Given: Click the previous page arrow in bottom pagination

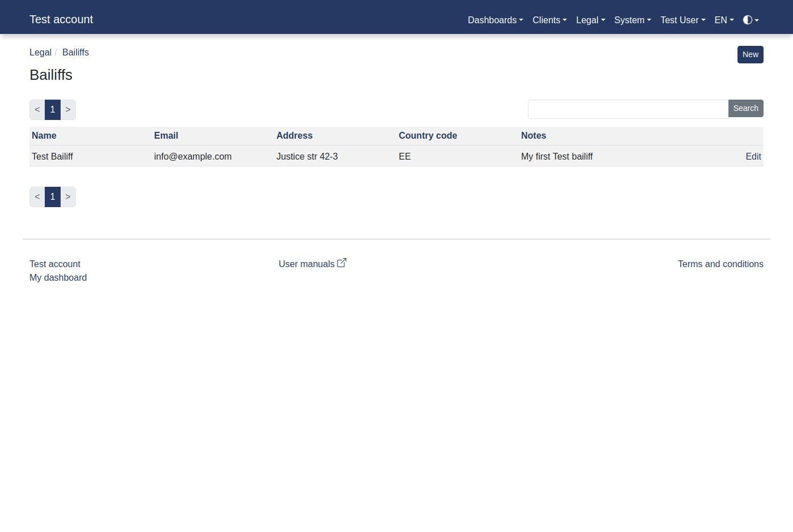Looking at the screenshot, I should tap(37, 196).
